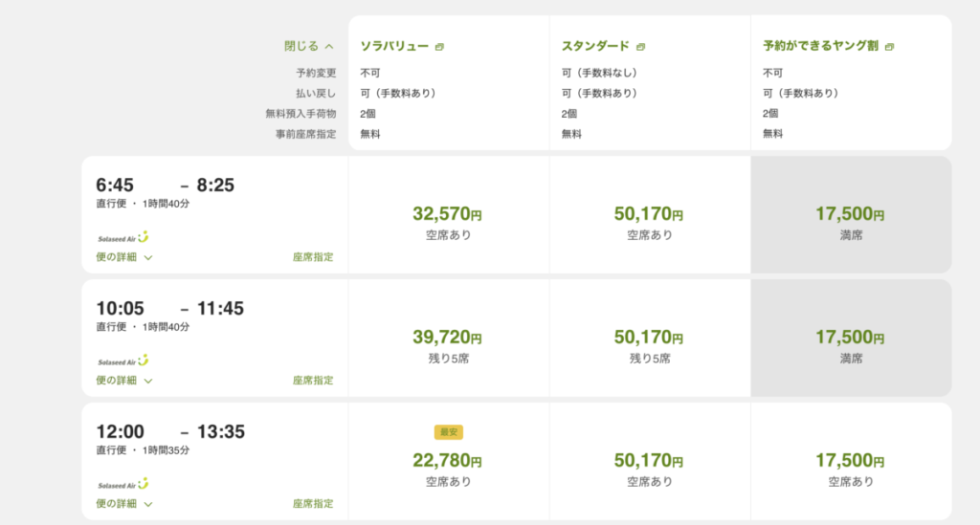Expand 便の詳細 for the 10:05 flight

click(124, 381)
